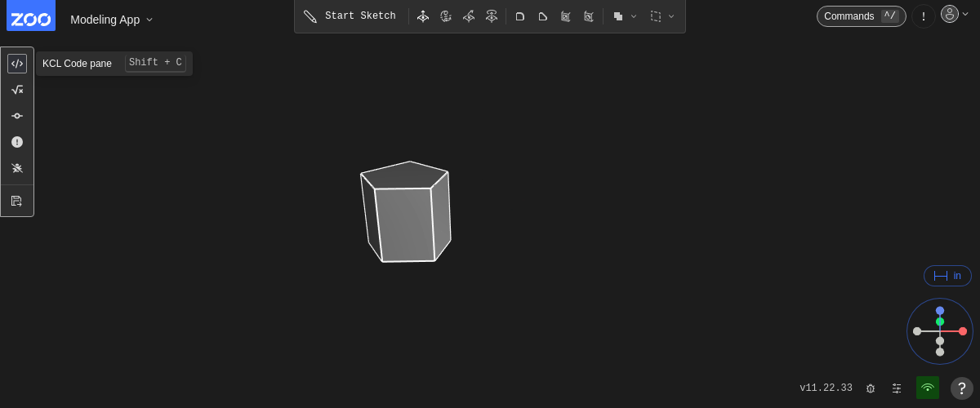Click the Start Sketch button
Screen dimensions: 980x408
click(350, 16)
